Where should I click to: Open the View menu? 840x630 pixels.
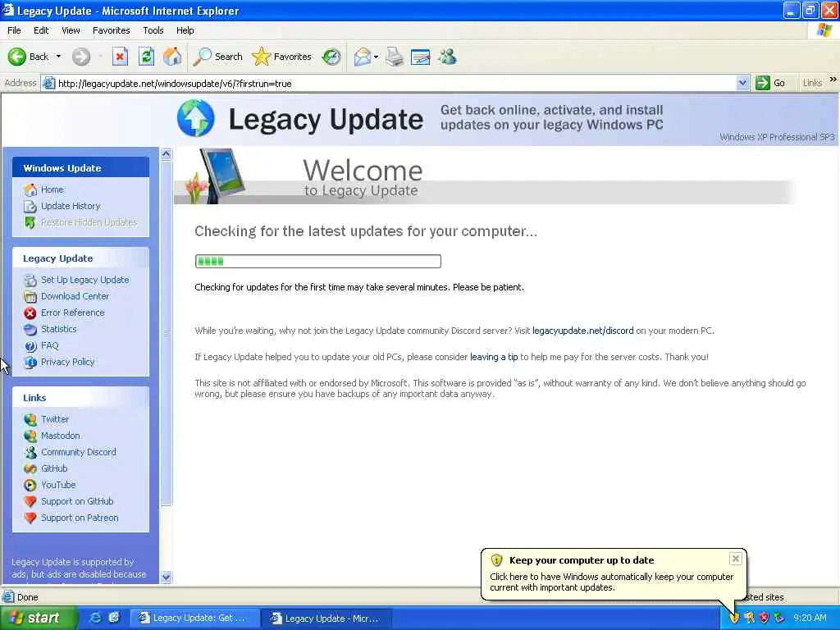(x=71, y=30)
